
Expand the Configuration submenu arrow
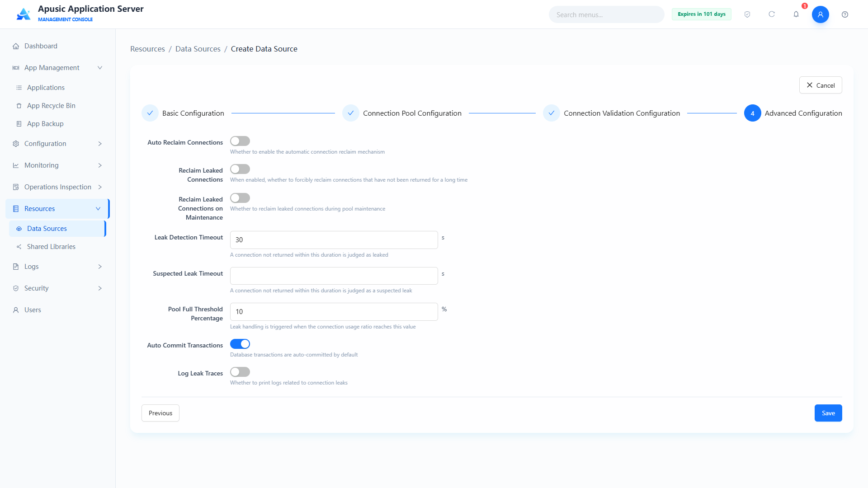point(100,144)
